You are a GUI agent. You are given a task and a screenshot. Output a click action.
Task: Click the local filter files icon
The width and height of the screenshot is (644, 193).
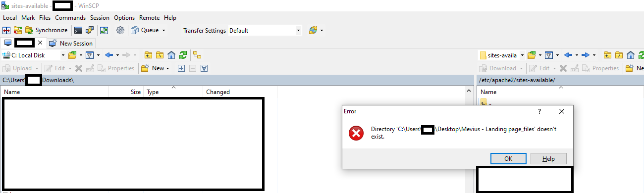pos(90,55)
